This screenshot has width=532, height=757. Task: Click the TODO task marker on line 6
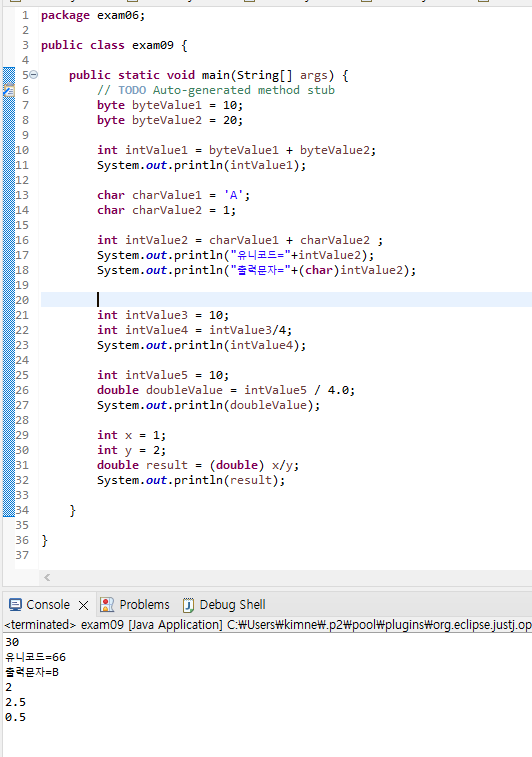click(9, 90)
